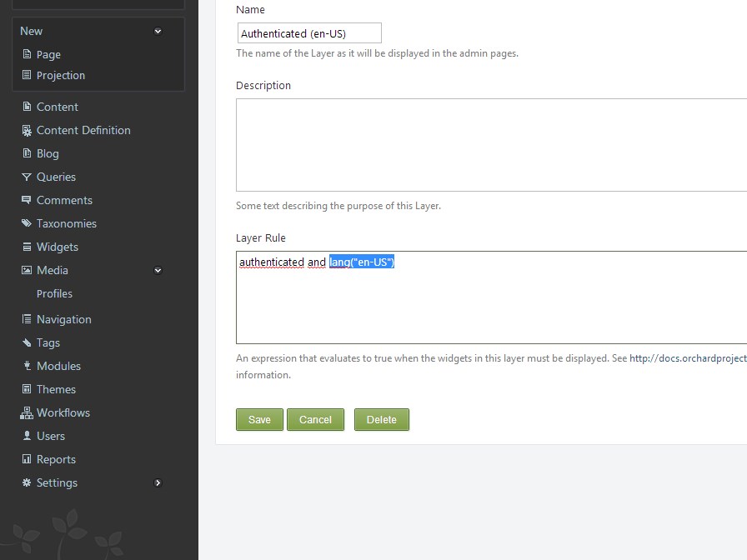Click the Content Definition gear icon
This screenshot has width=747, height=560.
pos(27,130)
